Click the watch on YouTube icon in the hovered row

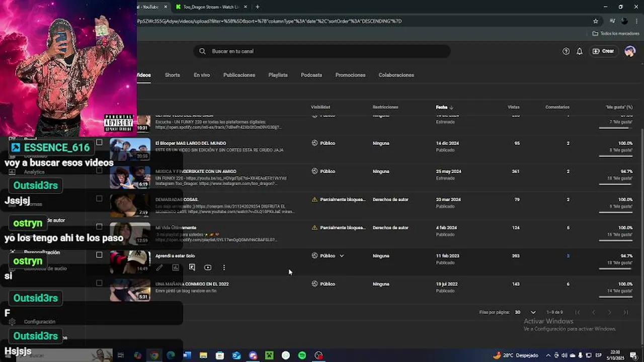click(x=208, y=268)
